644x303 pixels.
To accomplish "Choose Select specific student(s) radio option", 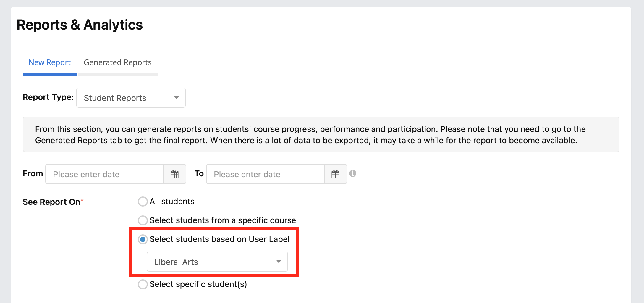I will (x=143, y=284).
